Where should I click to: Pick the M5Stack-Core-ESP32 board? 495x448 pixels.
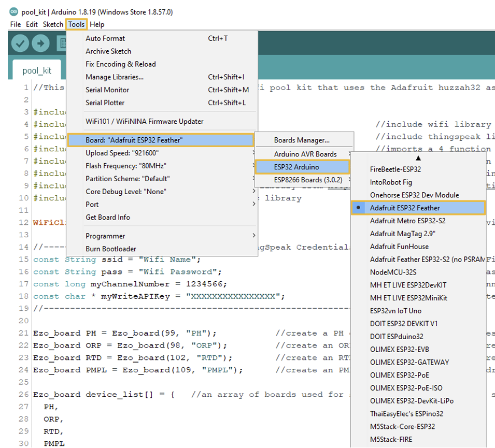point(418,427)
